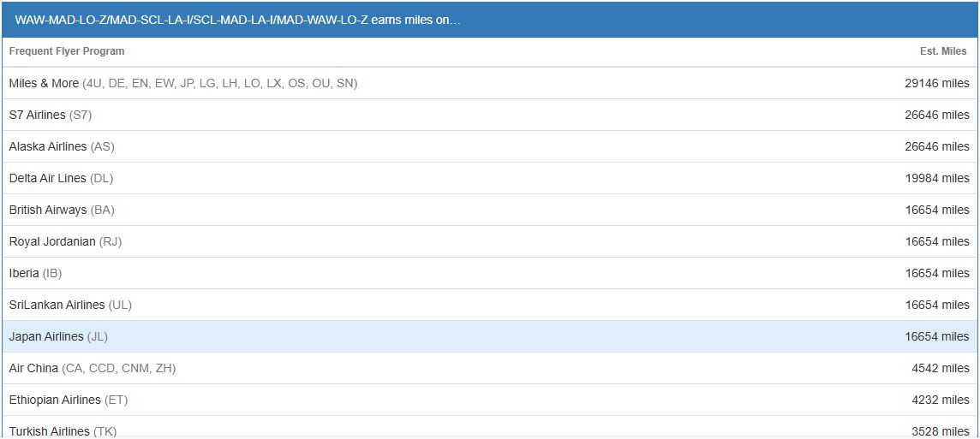Select the Iberia (IB) row

point(489,274)
